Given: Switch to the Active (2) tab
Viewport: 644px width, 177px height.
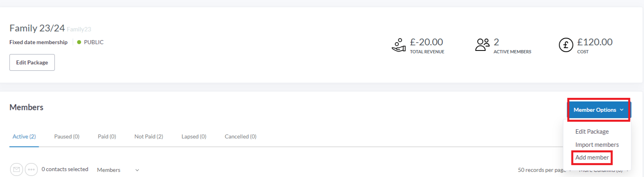Looking at the screenshot, I should (x=24, y=136).
